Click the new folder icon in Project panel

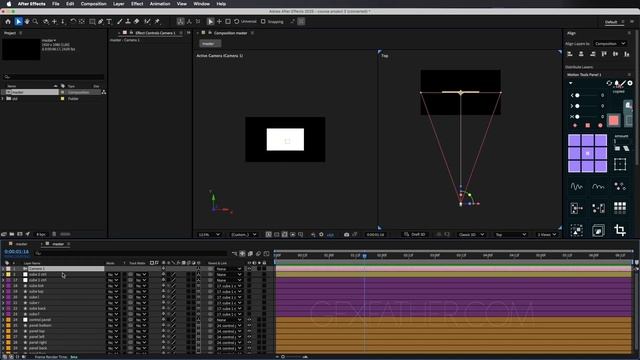[x=12, y=234]
